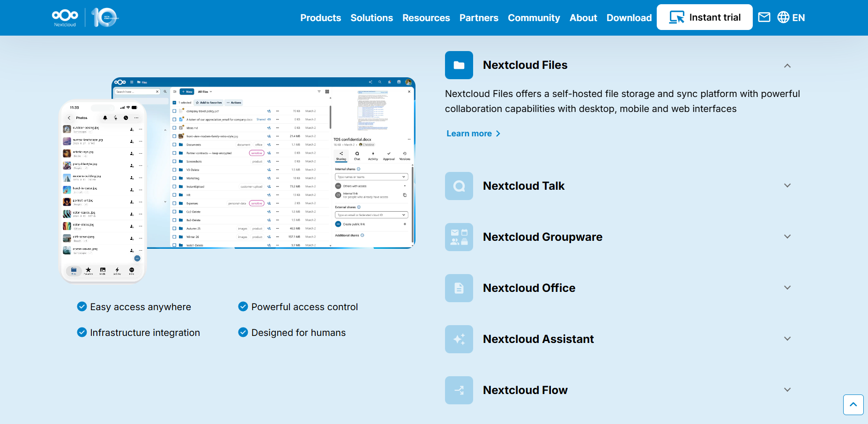Click the 'Infrastructure integration' text

coord(145,333)
